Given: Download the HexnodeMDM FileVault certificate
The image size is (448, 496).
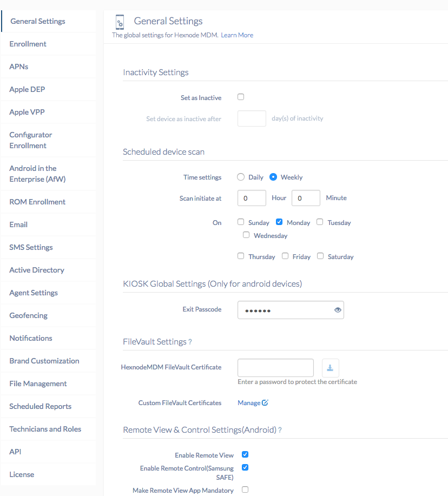Looking at the screenshot, I should click(x=330, y=368).
